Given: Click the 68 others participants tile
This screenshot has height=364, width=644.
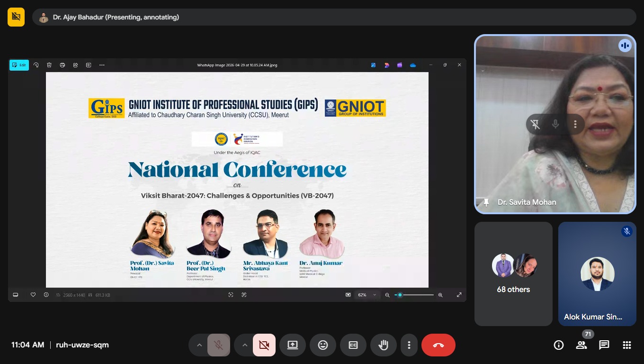Looking at the screenshot, I should [513, 274].
